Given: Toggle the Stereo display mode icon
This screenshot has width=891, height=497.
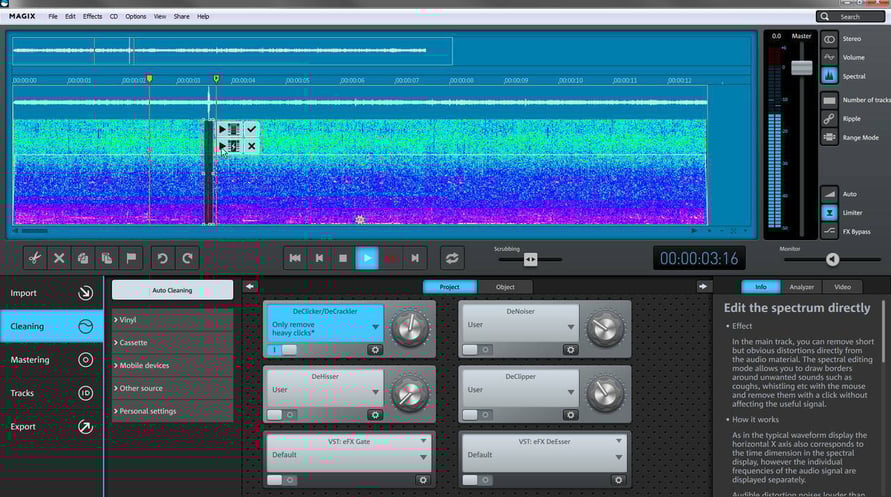Looking at the screenshot, I should click(829, 39).
